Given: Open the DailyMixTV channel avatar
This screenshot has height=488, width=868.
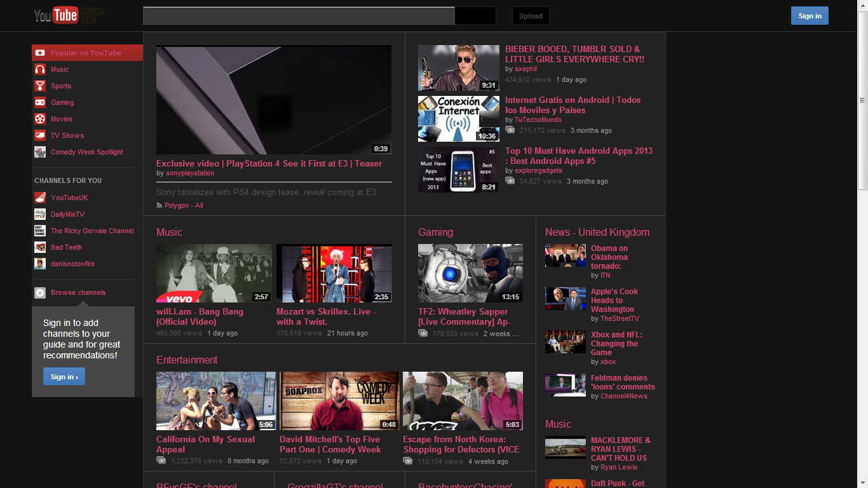Looking at the screenshot, I should tap(40, 214).
